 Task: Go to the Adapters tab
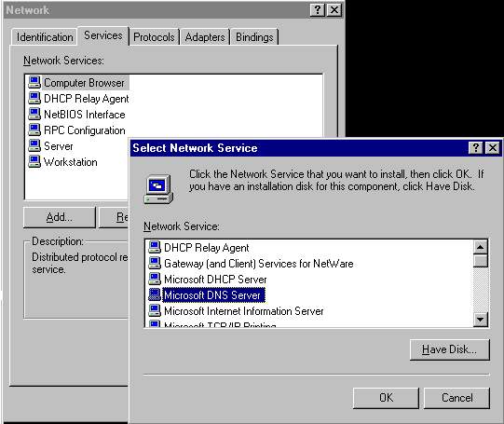(x=205, y=37)
